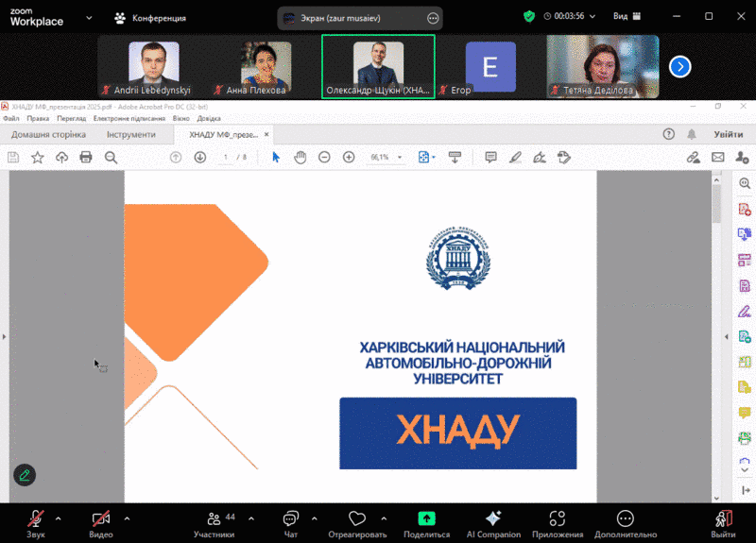This screenshot has width=756, height=543.
Task: Turn on camera with the Видео button
Action: (x=101, y=524)
